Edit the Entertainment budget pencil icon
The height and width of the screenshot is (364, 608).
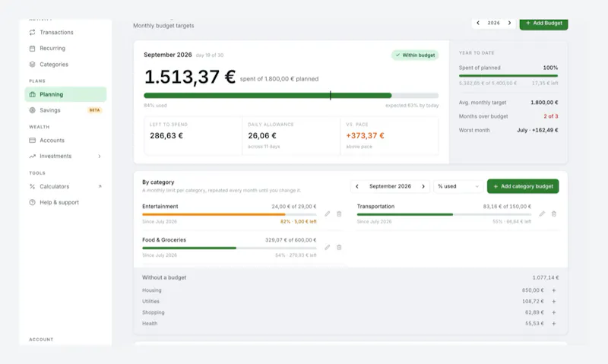coord(328,214)
